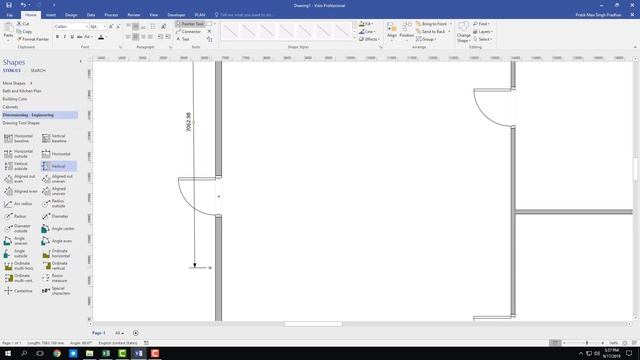
Task: Expand the Bring to Front options arrow
Action: [x=451, y=24]
